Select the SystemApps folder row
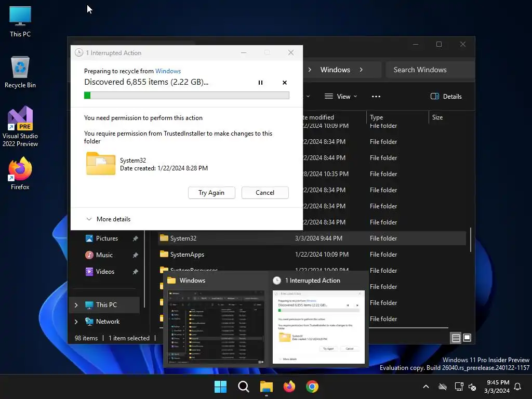The height and width of the screenshot is (399, 532). pyautogui.click(x=312, y=255)
